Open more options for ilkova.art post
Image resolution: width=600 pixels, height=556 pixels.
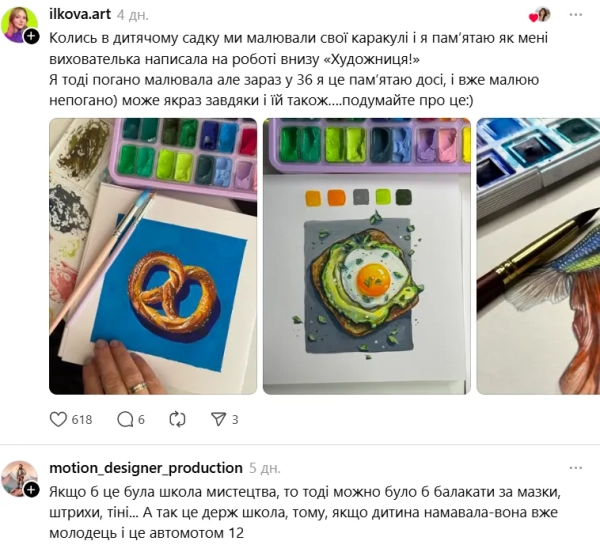tap(577, 15)
